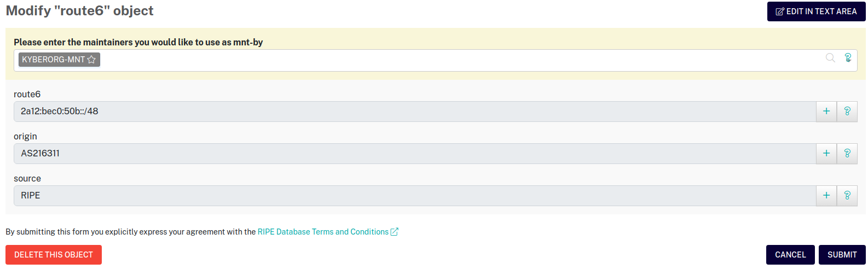Click the external link icon after Terms

coord(394,232)
